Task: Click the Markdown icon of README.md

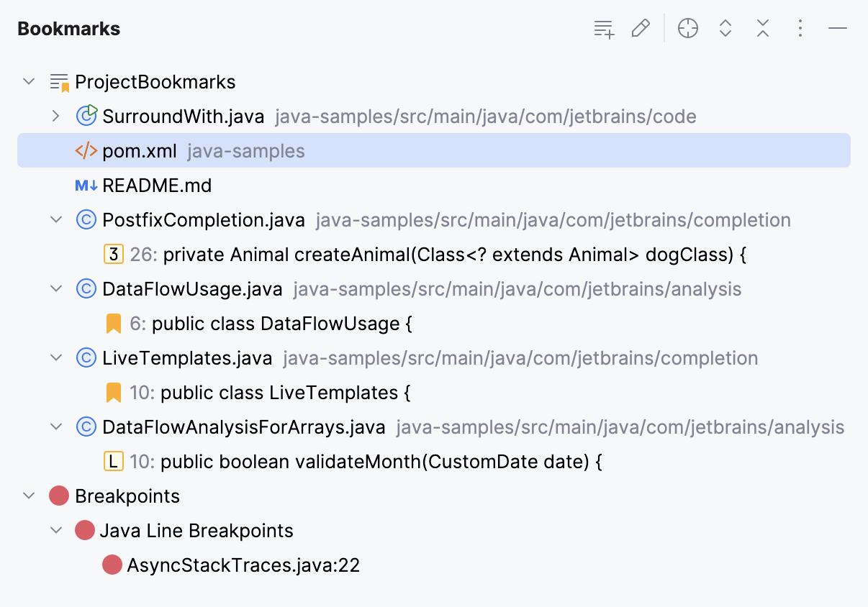Action: [86, 185]
